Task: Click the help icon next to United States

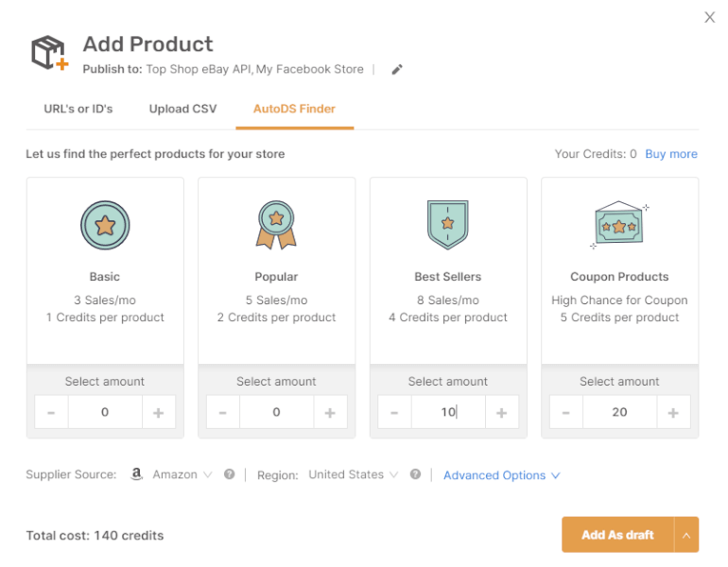Action: point(415,475)
